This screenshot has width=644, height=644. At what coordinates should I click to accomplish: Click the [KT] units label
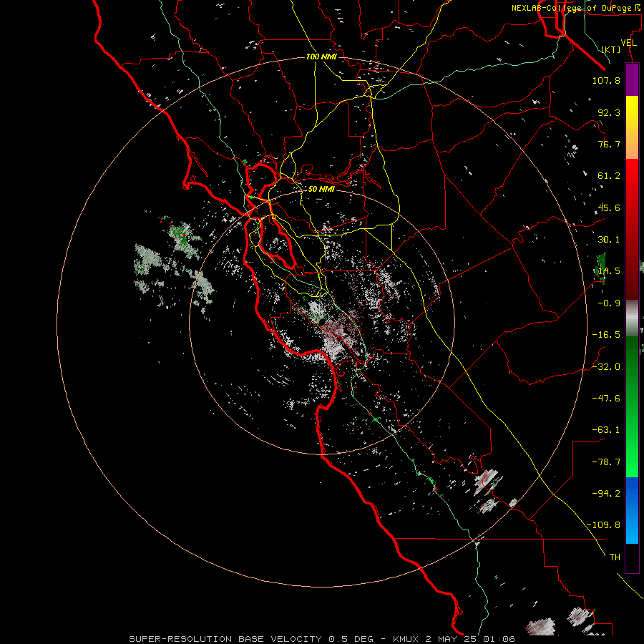pos(611,49)
